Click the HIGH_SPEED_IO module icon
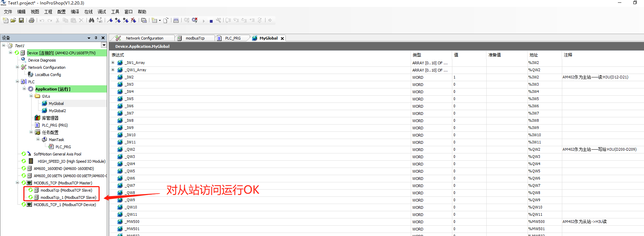644x236 pixels. (x=31, y=161)
